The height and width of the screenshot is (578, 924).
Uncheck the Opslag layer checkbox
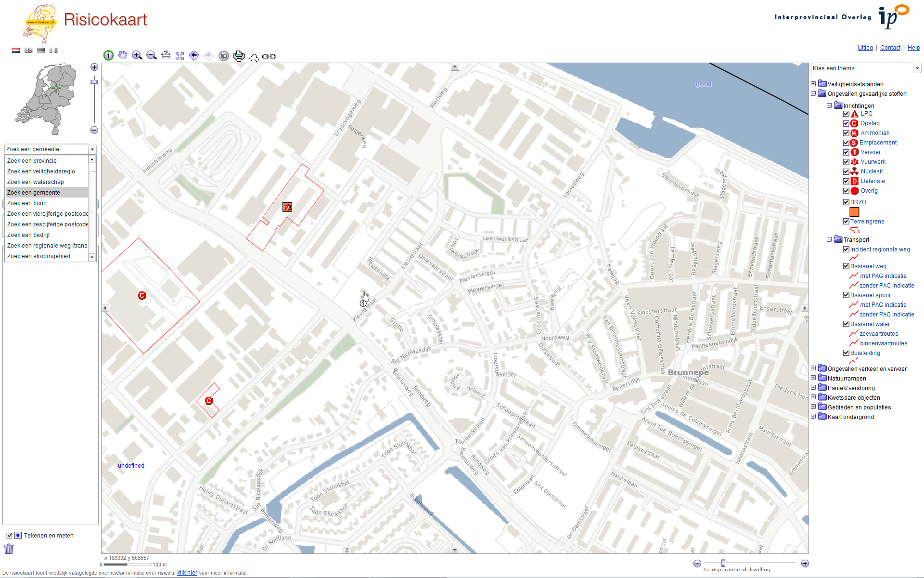point(846,124)
